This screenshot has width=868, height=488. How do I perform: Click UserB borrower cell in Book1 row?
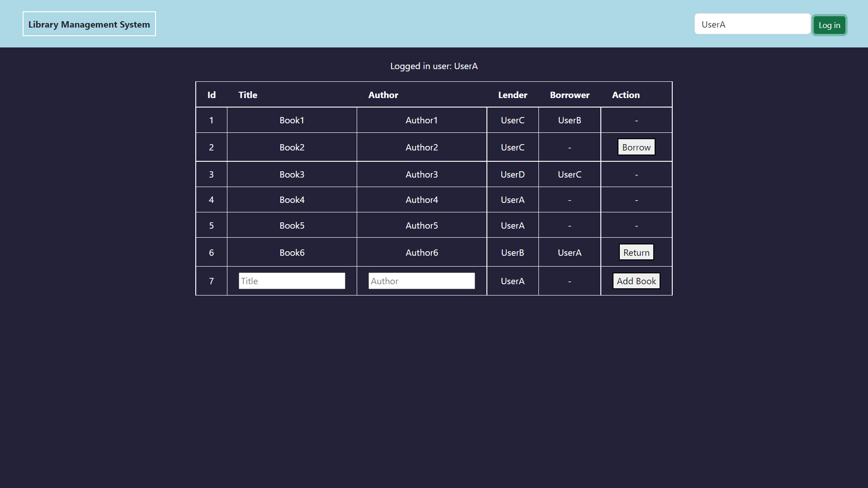570,120
